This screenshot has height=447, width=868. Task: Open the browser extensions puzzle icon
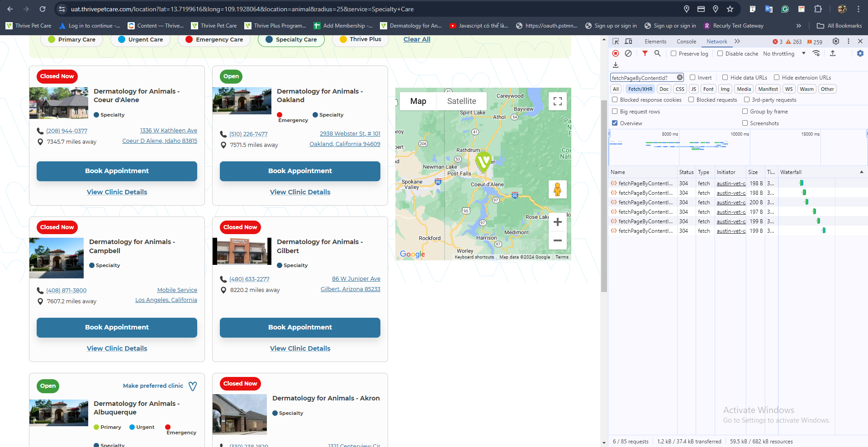pyautogui.click(x=818, y=9)
